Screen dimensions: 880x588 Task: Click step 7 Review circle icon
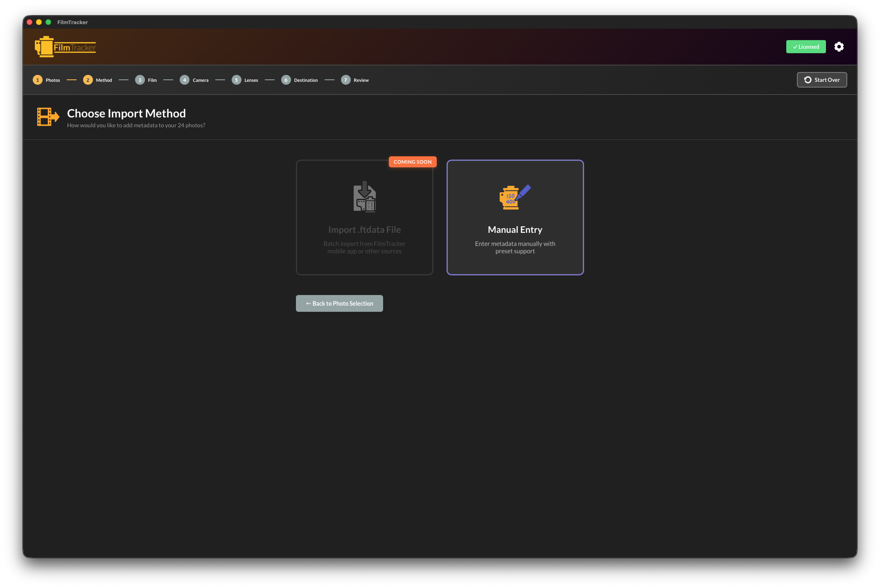tap(345, 80)
